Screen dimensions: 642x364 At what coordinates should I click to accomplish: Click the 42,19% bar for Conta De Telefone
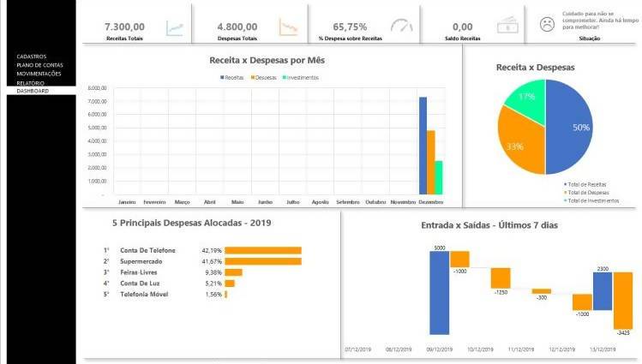[263, 250]
